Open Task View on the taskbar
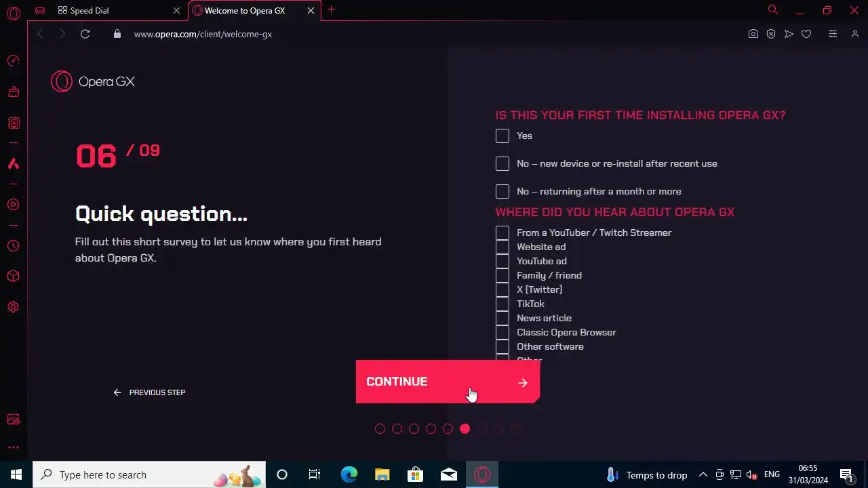Image resolution: width=868 pixels, height=488 pixels. pos(315,474)
